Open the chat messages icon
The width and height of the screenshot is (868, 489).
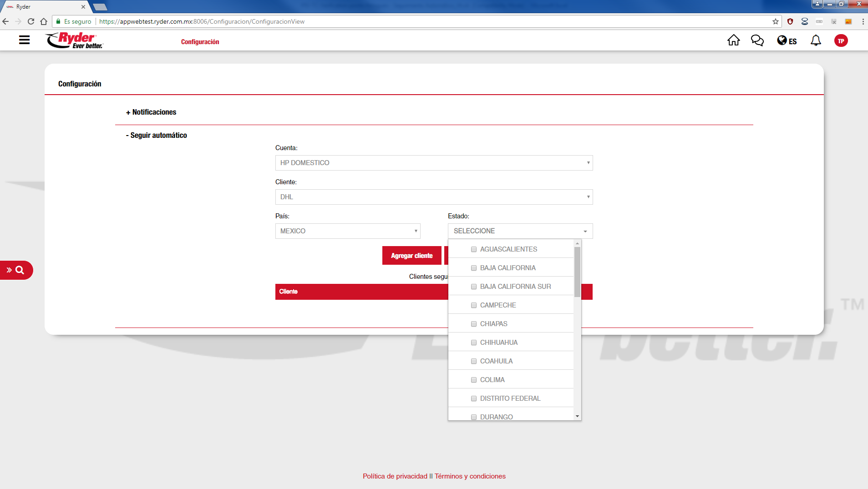pos(757,40)
